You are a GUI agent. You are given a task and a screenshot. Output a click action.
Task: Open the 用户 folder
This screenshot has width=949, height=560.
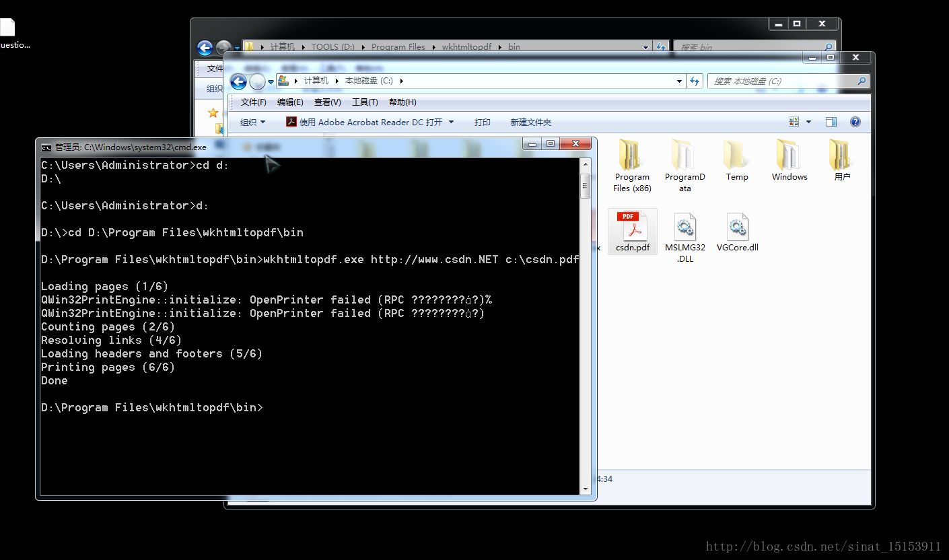pyautogui.click(x=842, y=160)
